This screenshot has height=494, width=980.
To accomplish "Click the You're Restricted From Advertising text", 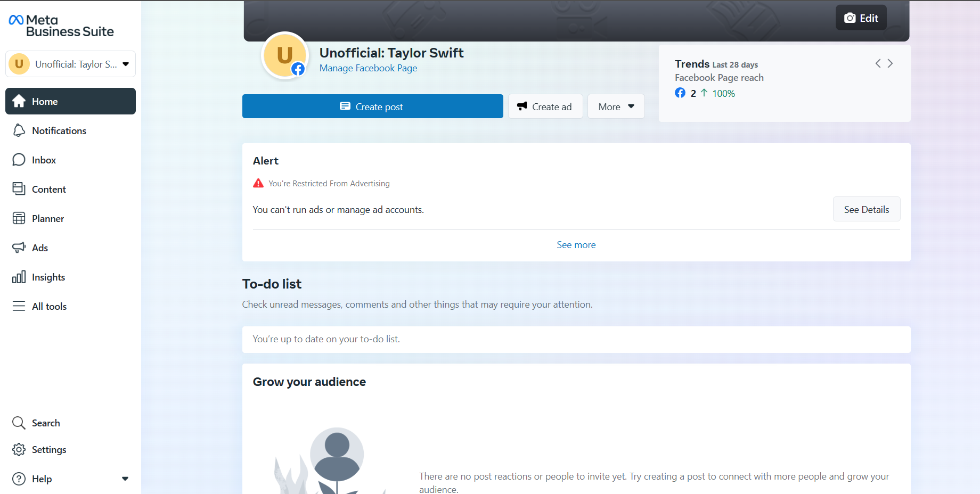I will (x=329, y=184).
